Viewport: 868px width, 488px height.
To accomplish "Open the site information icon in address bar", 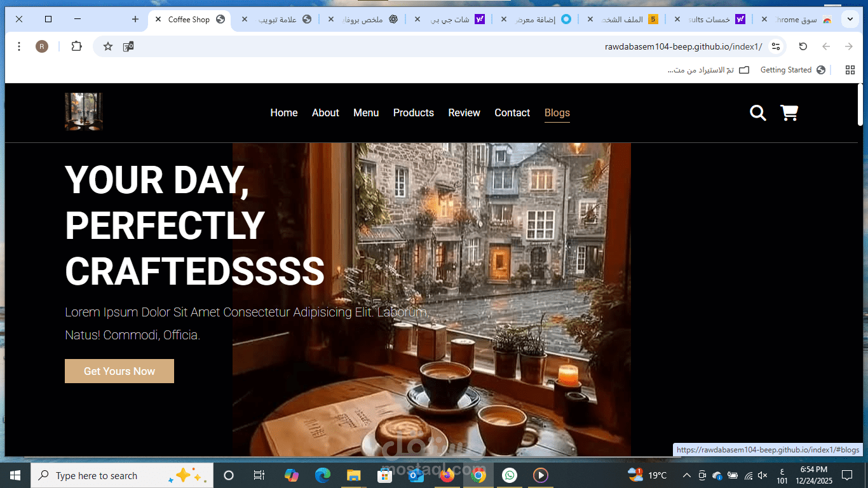I will 775,46.
